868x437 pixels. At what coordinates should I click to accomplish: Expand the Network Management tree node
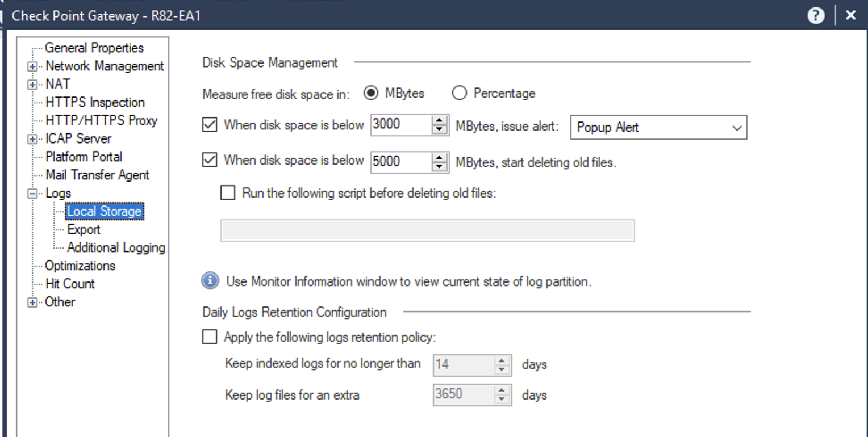(x=33, y=66)
